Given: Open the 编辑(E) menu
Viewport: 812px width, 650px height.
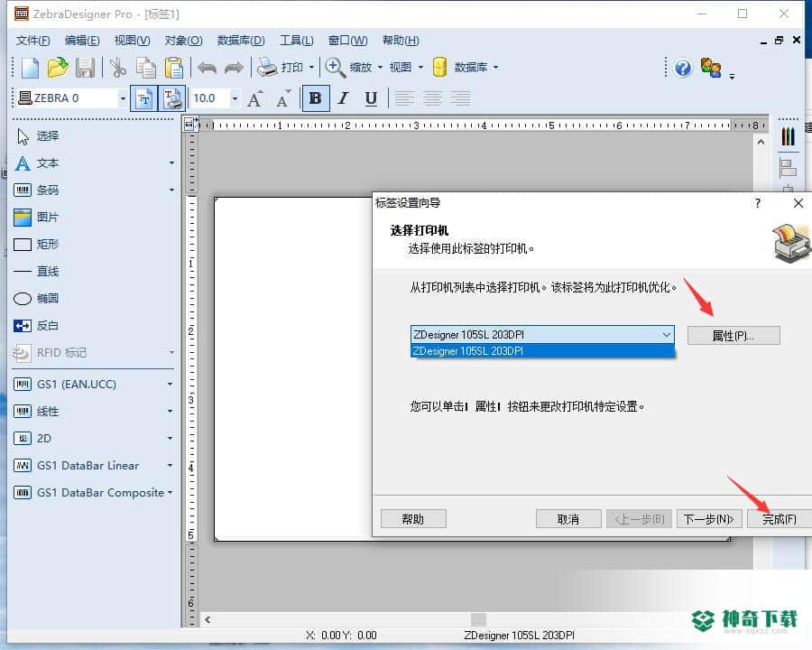Looking at the screenshot, I should click(x=82, y=41).
